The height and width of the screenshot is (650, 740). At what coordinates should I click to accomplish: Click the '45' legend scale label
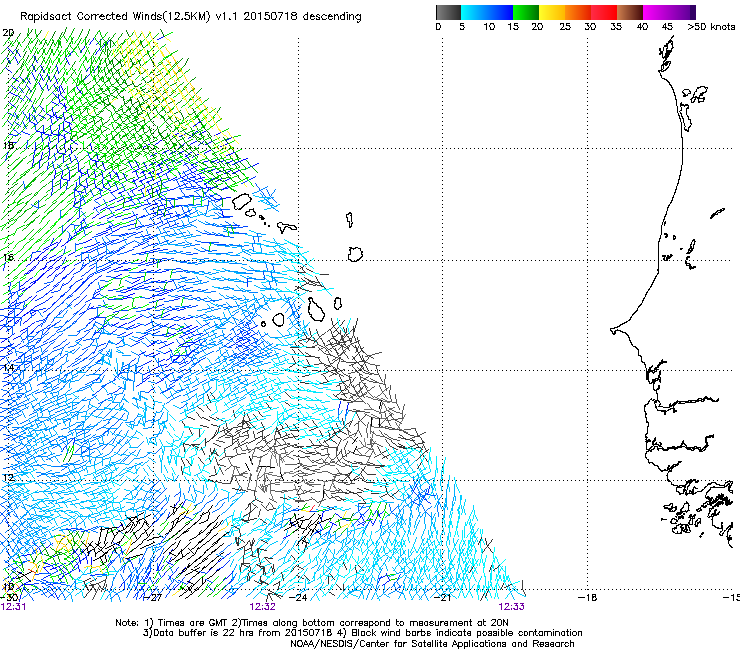(667, 27)
